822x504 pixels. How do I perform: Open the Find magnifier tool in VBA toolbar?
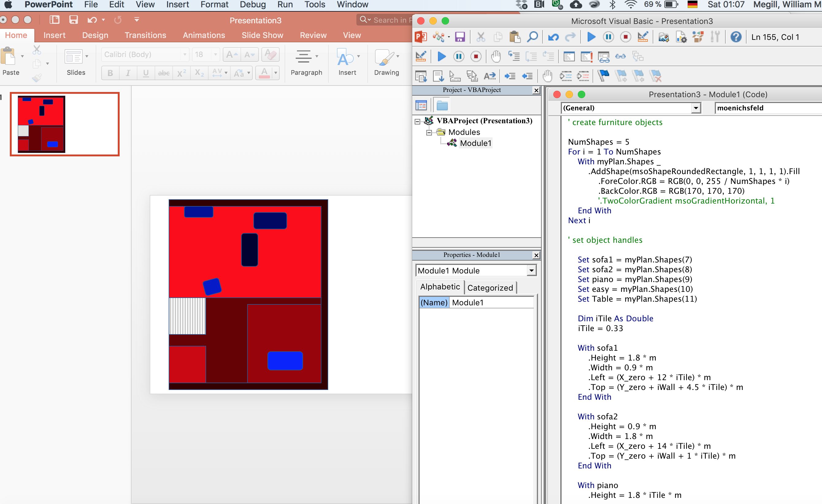[x=532, y=37]
